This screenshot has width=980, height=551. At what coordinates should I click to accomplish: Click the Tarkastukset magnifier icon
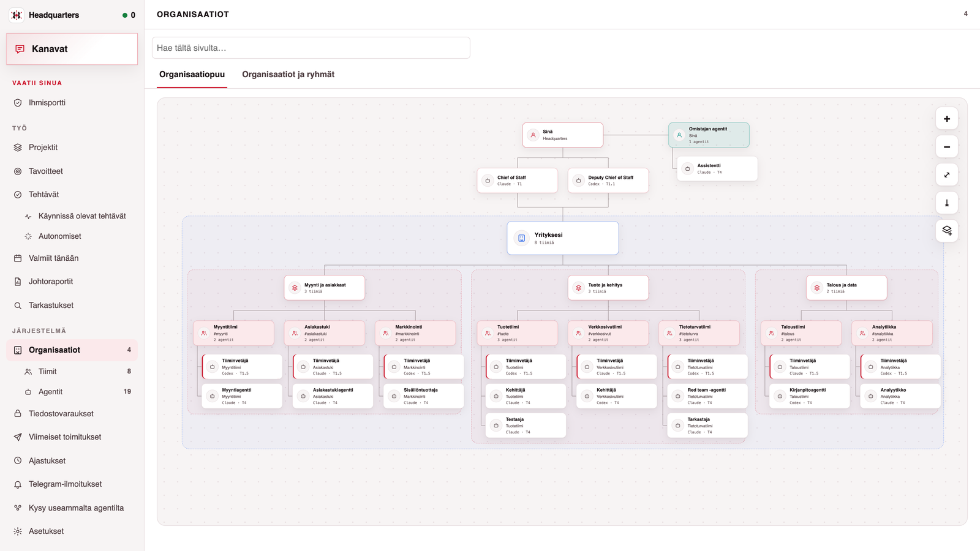click(18, 305)
